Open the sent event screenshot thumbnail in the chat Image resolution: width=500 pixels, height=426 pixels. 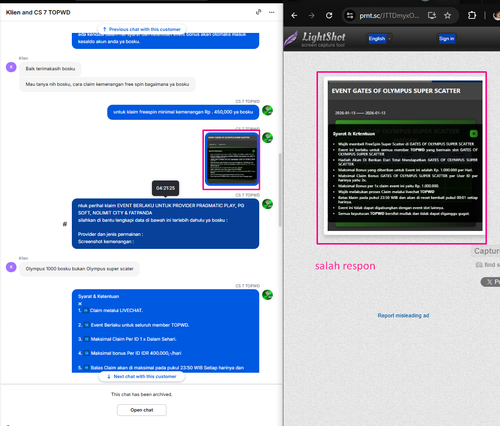232,159
